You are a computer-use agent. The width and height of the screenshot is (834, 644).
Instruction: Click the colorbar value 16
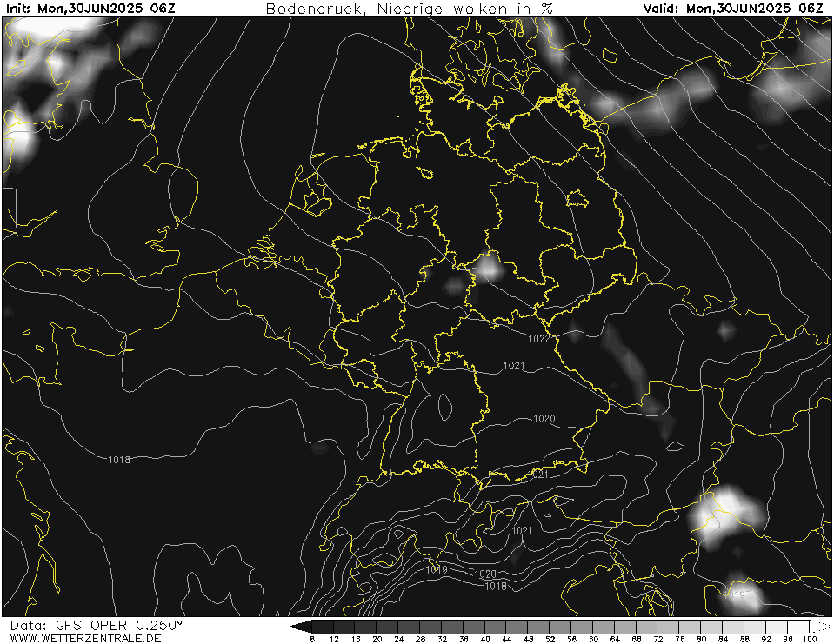(x=356, y=639)
